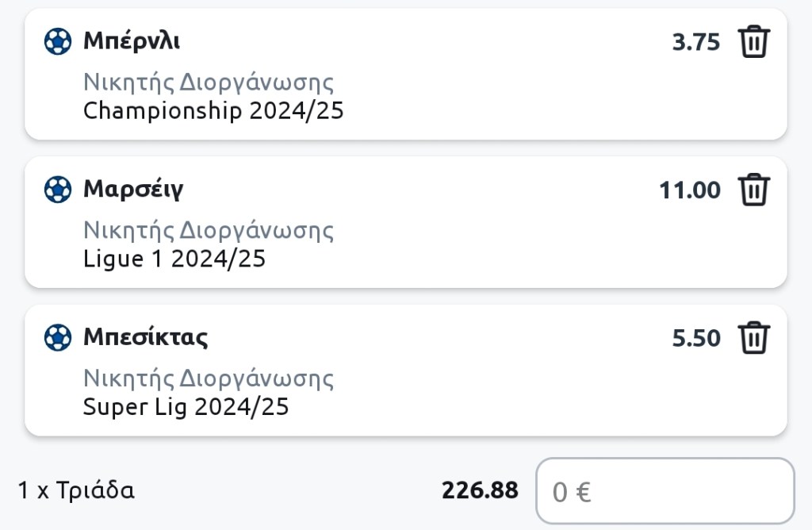
Task: Open the Super Lig 2024/25 competition
Action: (186, 407)
